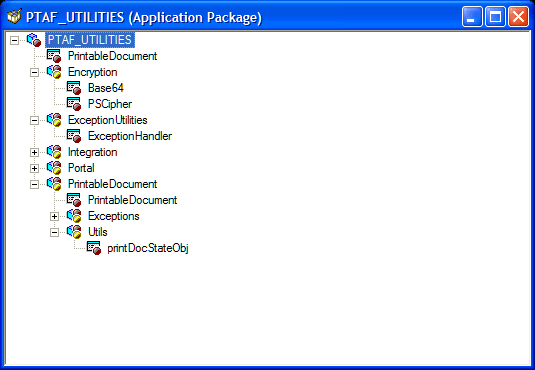This screenshot has height=370, width=535.
Task: Expand the Integration node
Action: (34, 152)
